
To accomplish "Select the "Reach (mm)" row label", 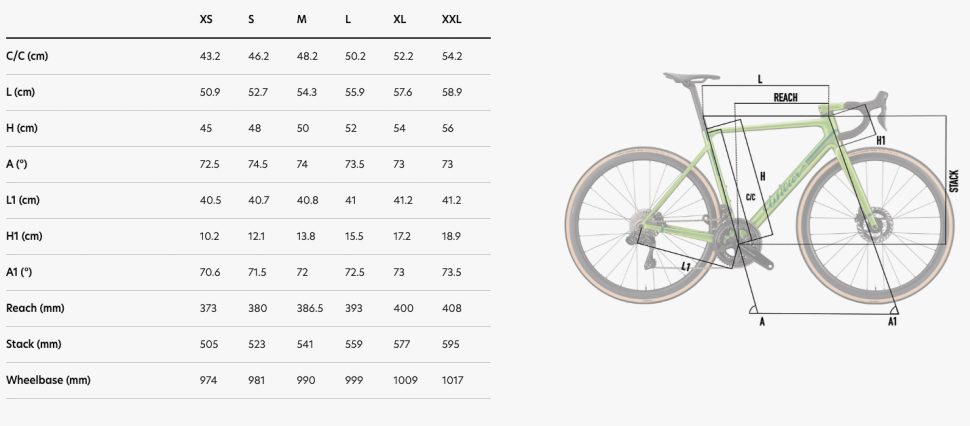I will pyautogui.click(x=34, y=308).
